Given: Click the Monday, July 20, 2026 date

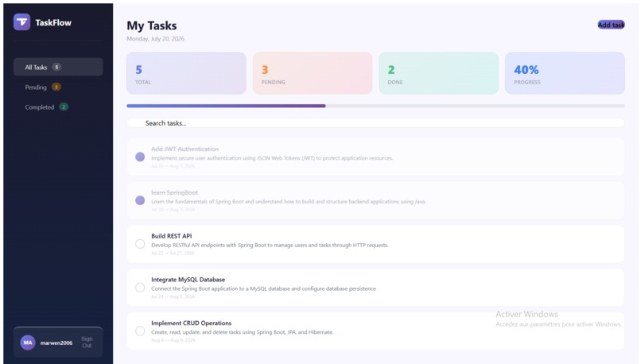Looking at the screenshot, I should pyautogui.click(x=155, y=39).
